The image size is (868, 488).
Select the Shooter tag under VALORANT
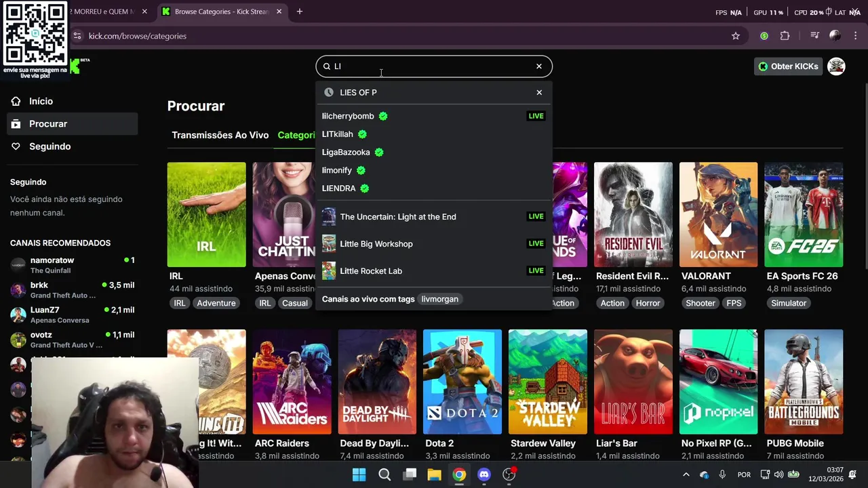(701, 303)
